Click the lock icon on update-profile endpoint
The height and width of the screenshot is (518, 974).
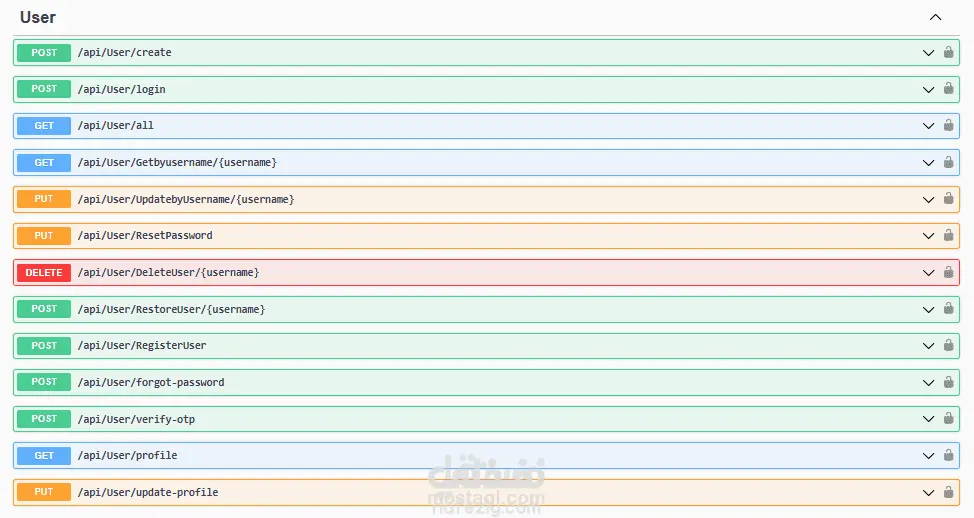point(949,492)
